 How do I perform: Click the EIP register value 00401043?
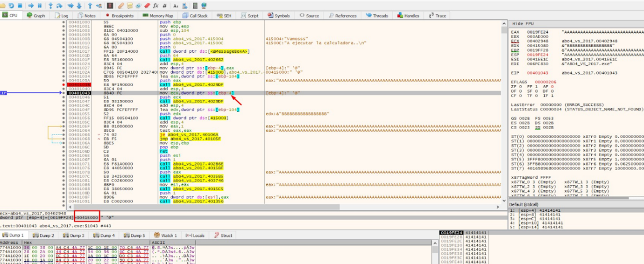coord(538,73)
